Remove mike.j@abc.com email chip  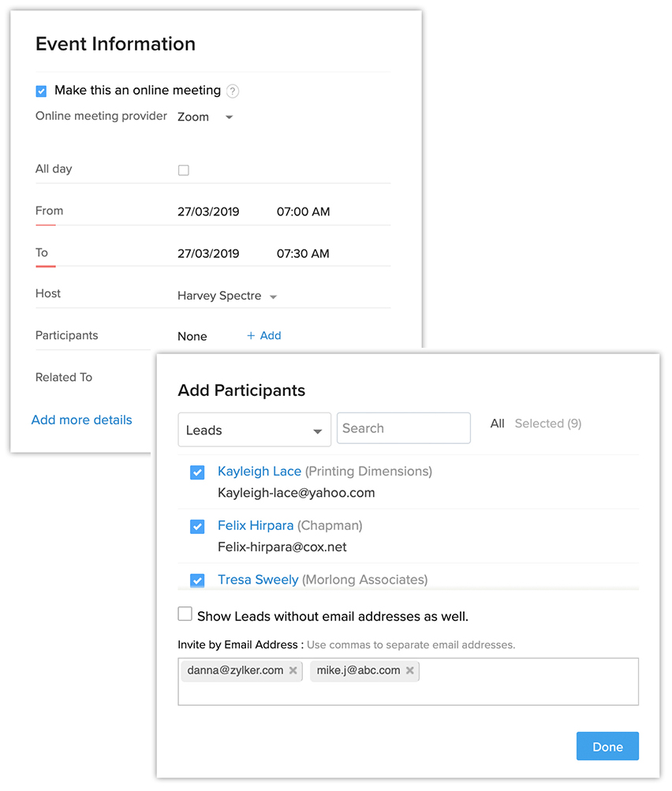[410, 671]
